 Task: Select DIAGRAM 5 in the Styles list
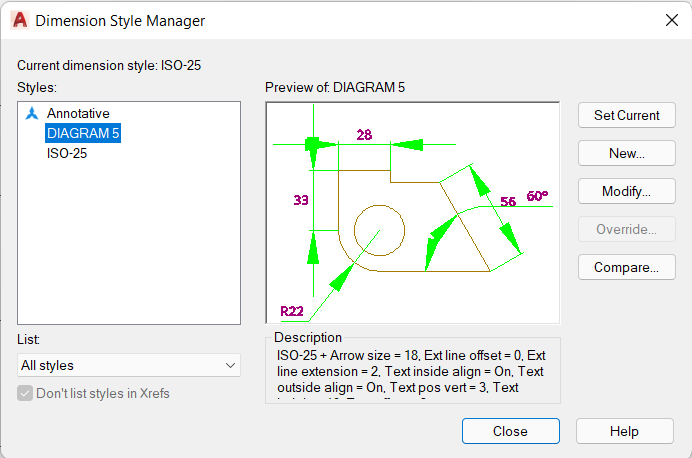coord(83,133)
